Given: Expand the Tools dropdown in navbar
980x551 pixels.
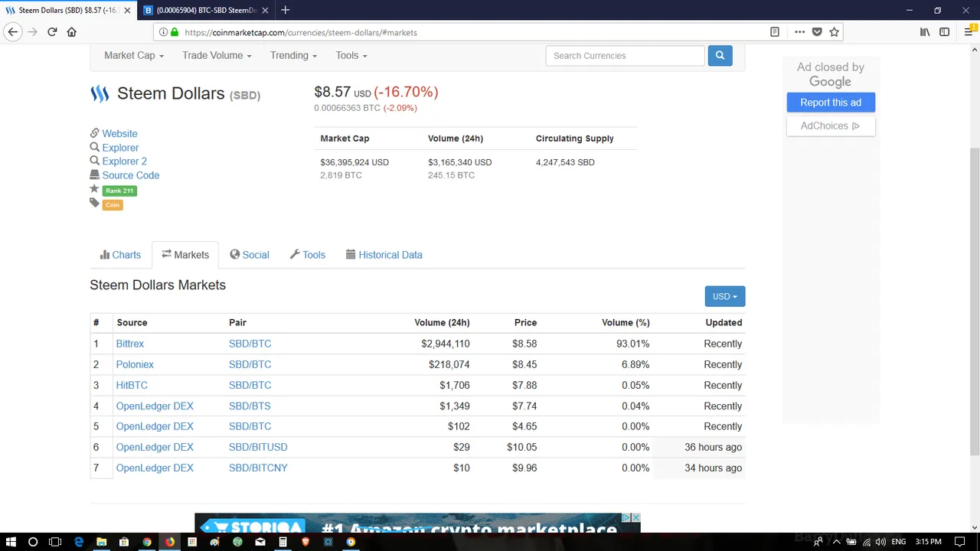Looking at the screenshot, I should (x=351, y=55).
